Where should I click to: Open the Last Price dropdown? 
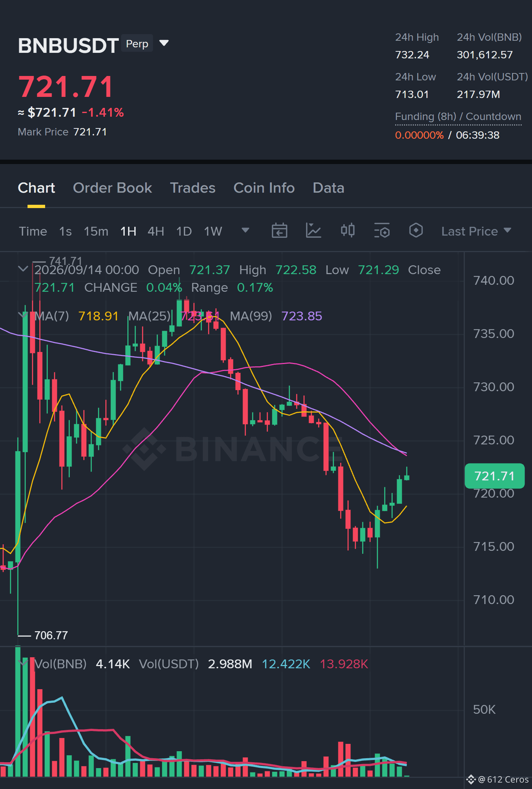coord(476,231)
